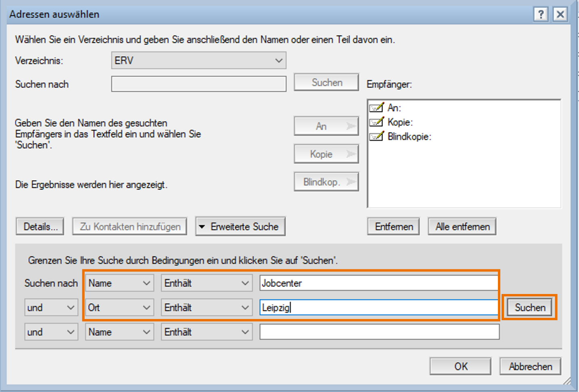
Task: Open first row Enthält condition dropdown
Action: point(207,283)
